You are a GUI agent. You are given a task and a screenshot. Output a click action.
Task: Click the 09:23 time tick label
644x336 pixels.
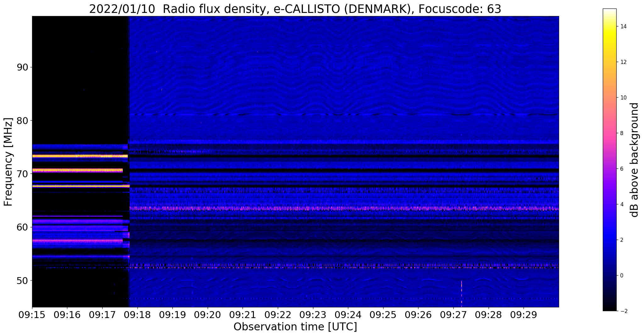click(x=313, y=315)
